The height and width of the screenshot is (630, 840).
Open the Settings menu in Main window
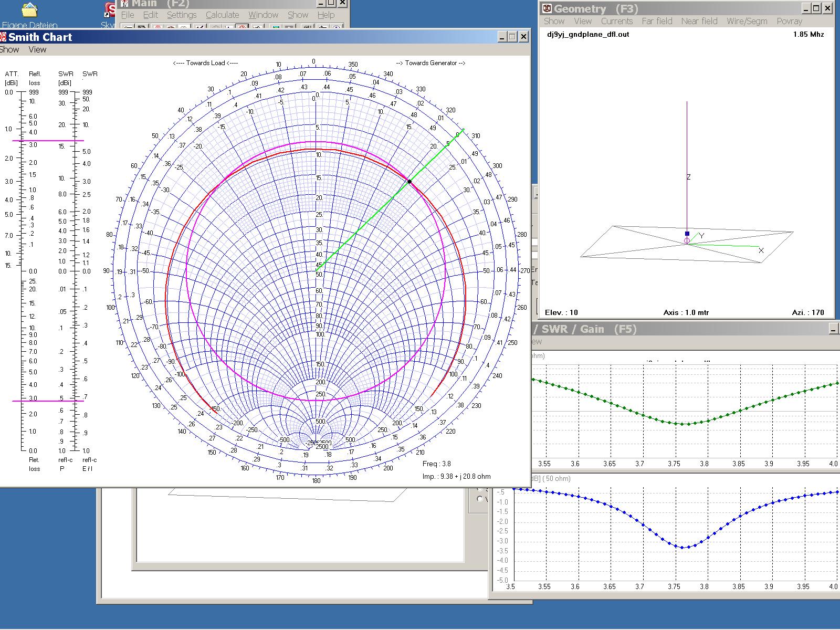click(x=182, y=15)
